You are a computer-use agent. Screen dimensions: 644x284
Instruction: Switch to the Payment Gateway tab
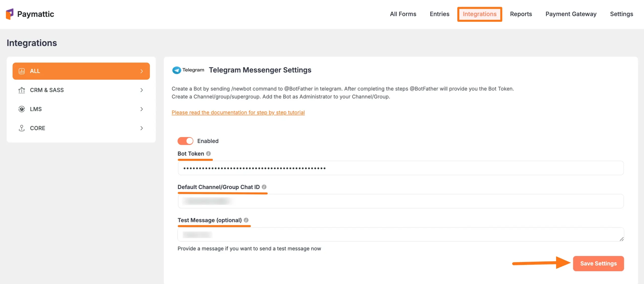571,14
